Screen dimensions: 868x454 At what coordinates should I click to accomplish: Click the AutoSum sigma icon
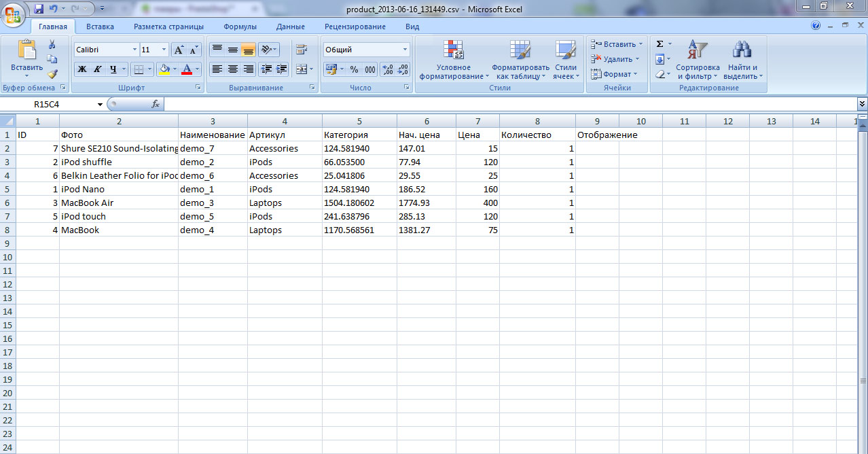coord(659,44)
